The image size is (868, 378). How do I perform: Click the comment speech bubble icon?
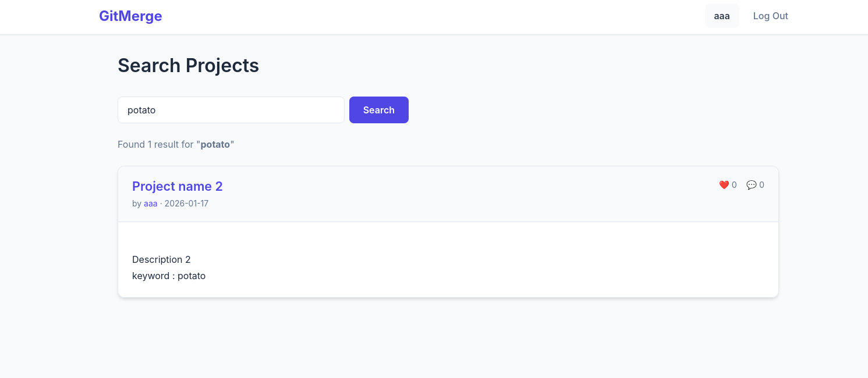pyautogui.click(x=751, y=185)
